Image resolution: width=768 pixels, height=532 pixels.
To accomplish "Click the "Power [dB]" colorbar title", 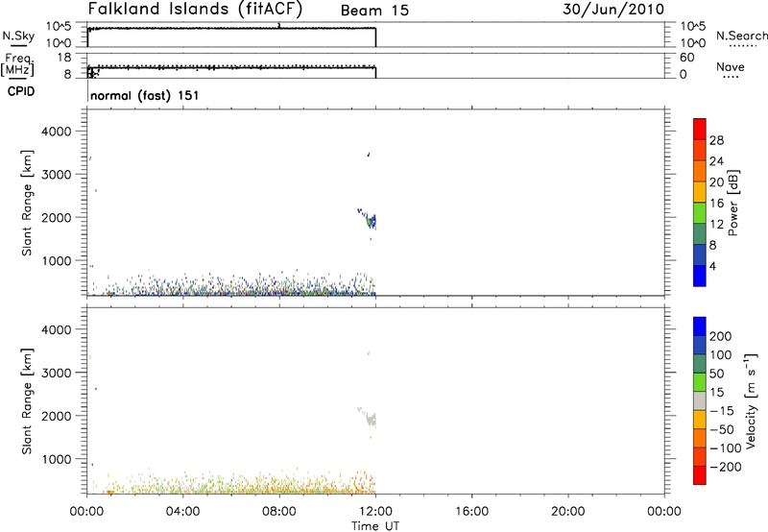I will tap(732, 203).
